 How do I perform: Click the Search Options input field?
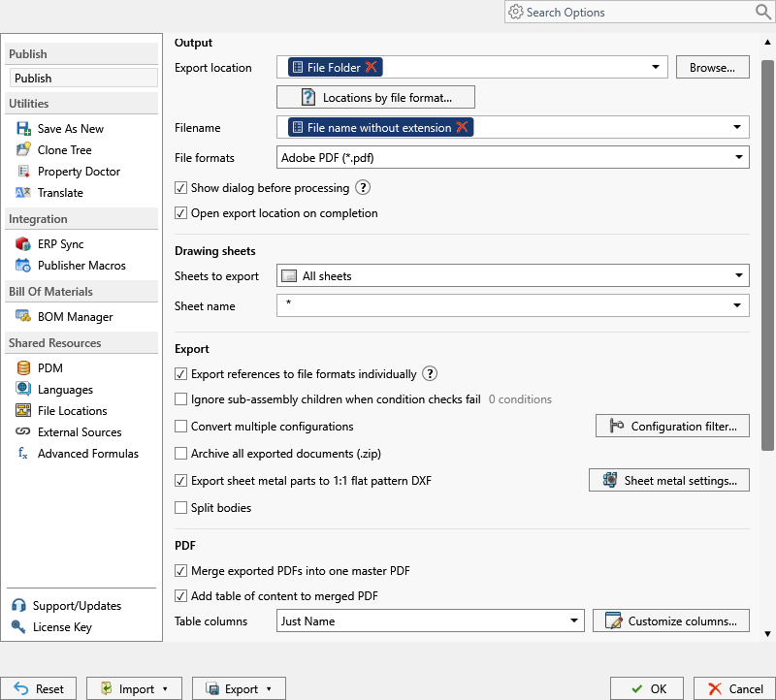638,12
